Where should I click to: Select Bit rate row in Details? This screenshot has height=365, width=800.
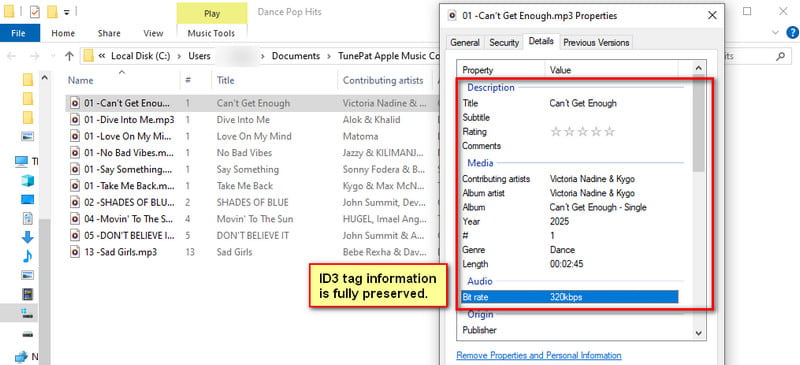coord(569,297)
